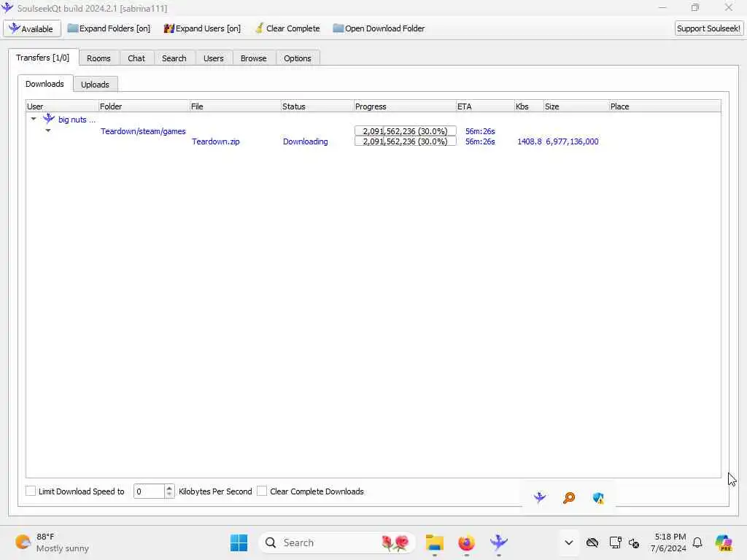Click the 1408.8 Kbs value

click(530, 141)
